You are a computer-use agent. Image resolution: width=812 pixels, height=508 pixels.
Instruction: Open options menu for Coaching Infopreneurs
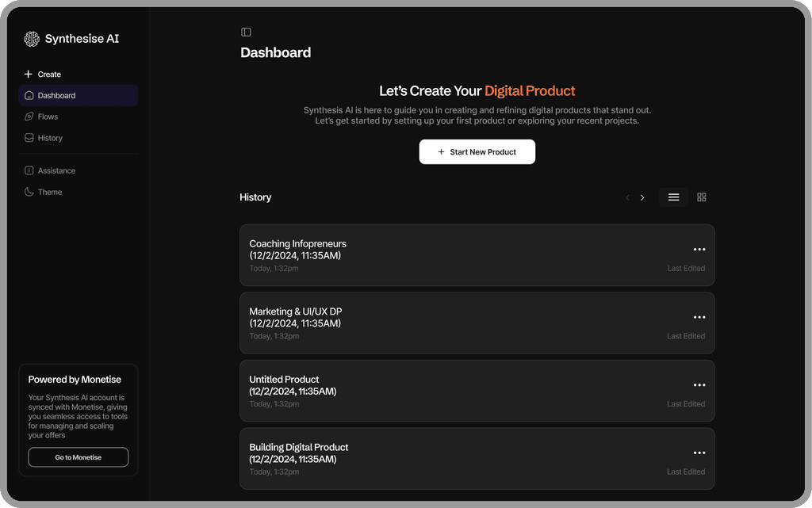[x=699, y=250]
